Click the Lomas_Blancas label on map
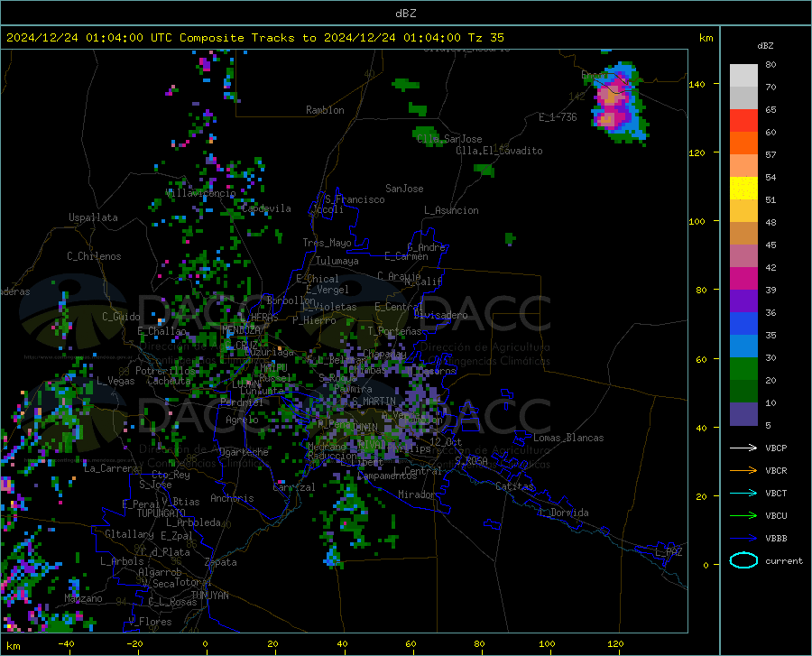Screen dimensions: 812x656 click(568, 438)
